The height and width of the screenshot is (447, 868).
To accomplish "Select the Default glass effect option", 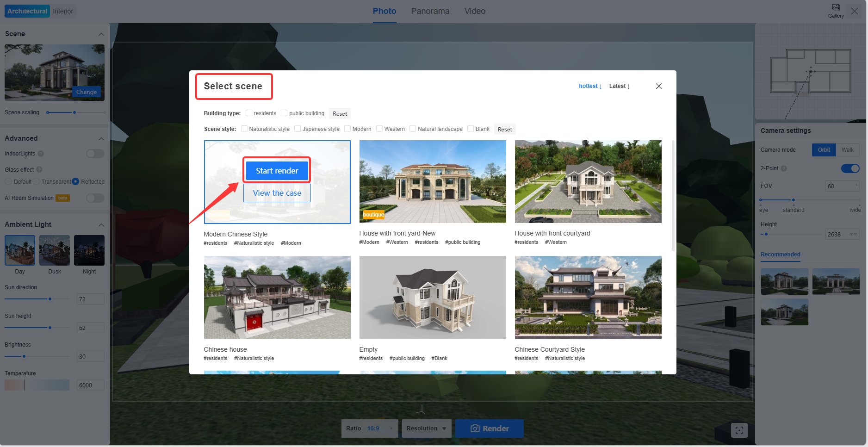I will pos(8,181).
